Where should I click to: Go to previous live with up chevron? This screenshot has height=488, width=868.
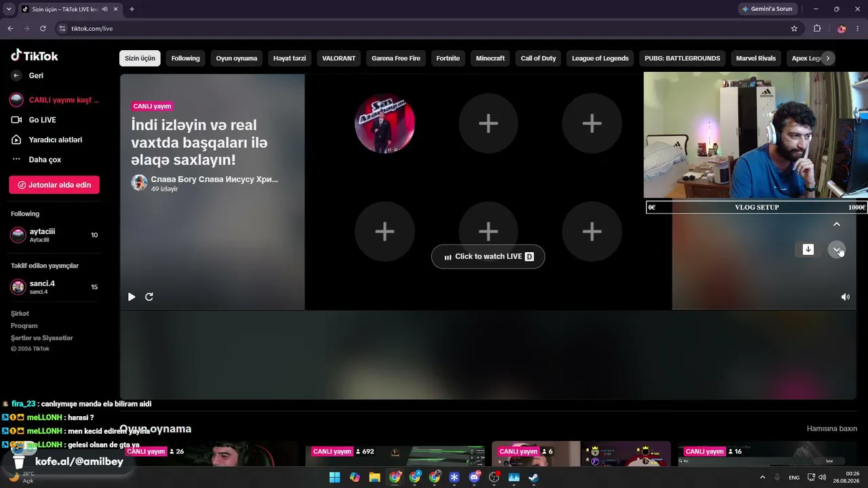[837, 224]
